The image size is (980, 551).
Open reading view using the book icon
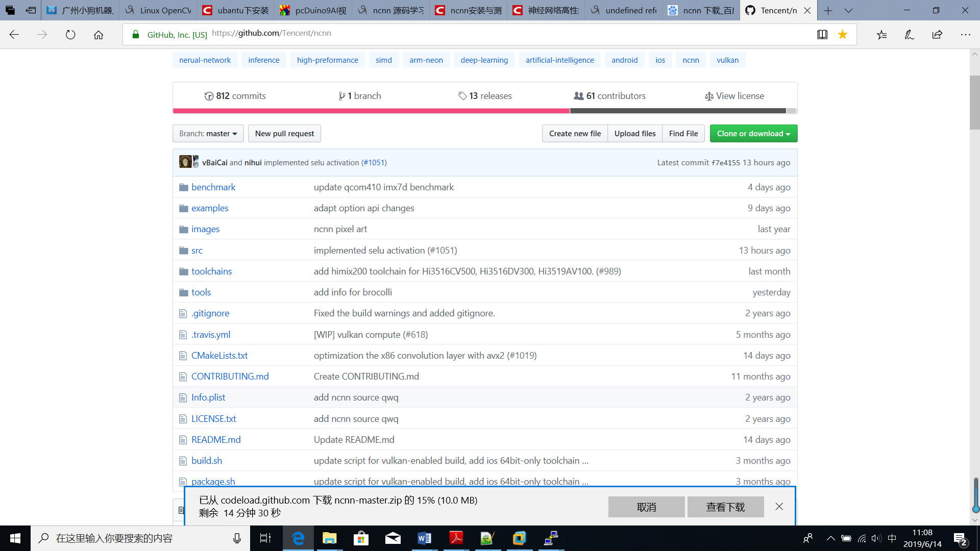tap(822, 34)
